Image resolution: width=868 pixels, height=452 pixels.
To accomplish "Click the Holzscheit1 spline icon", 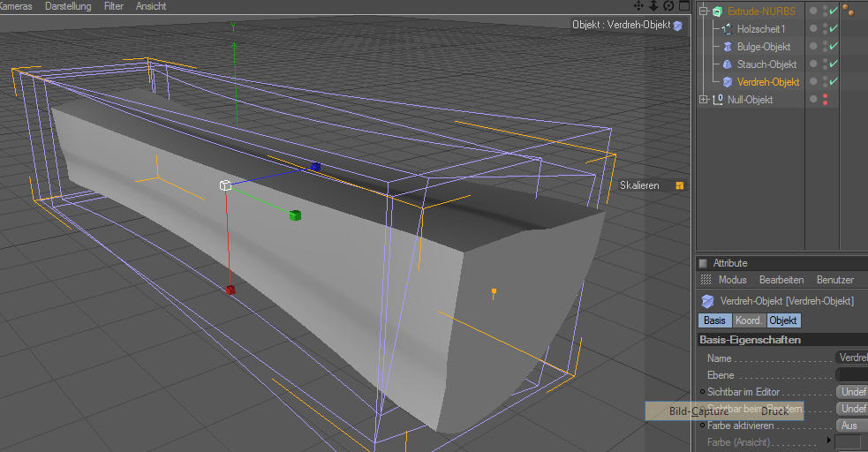I will click(728, 29).
